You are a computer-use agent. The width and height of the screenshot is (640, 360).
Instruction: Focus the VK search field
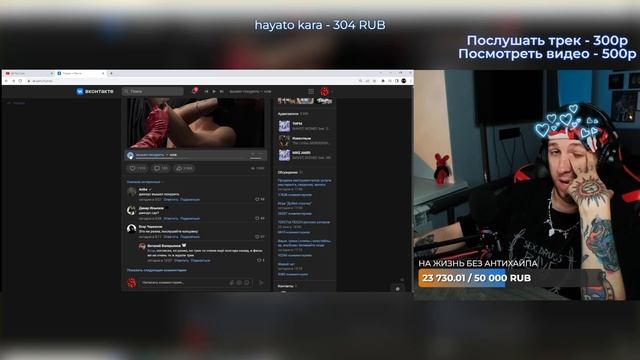(x=153, y=91)
